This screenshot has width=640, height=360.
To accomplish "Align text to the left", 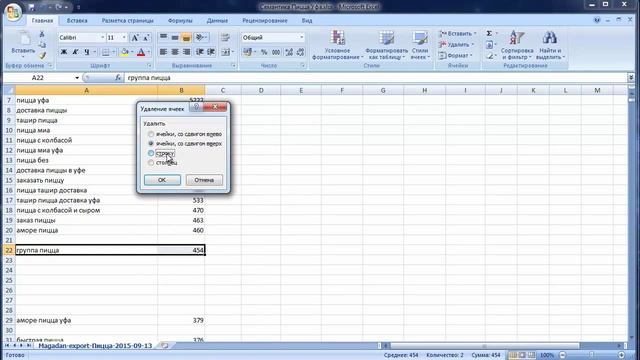I will (163, 52).
